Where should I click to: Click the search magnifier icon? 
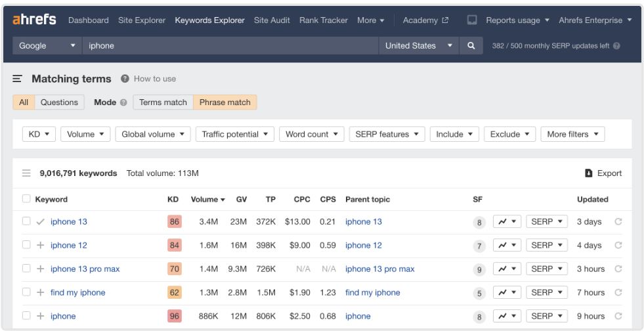coord(470,46)
